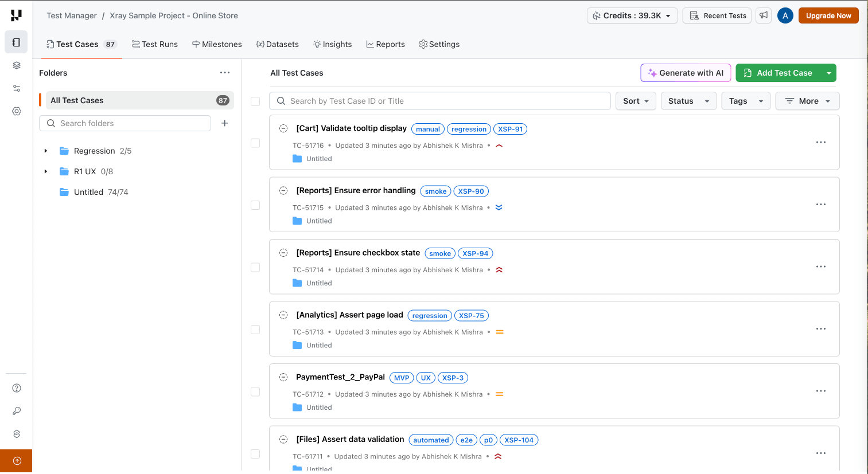Click the regression tag on Assert page load

tap(430, 316)
